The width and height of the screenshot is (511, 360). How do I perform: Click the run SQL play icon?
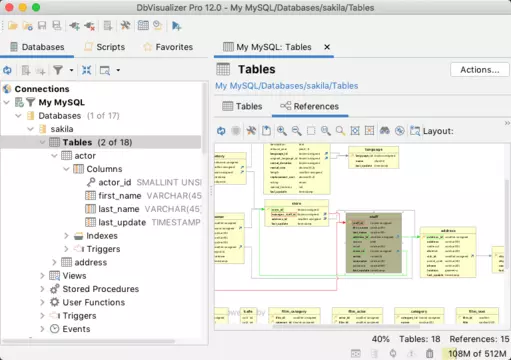pyautogui.click(x=176, y=26)
